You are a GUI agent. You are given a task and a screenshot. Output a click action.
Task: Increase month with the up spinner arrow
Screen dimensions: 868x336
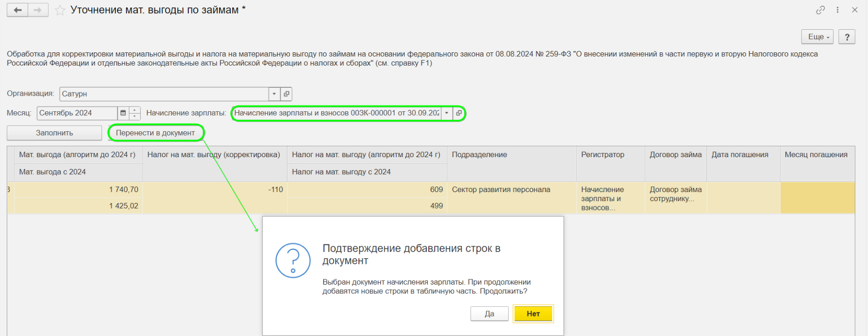coord(135,110)
